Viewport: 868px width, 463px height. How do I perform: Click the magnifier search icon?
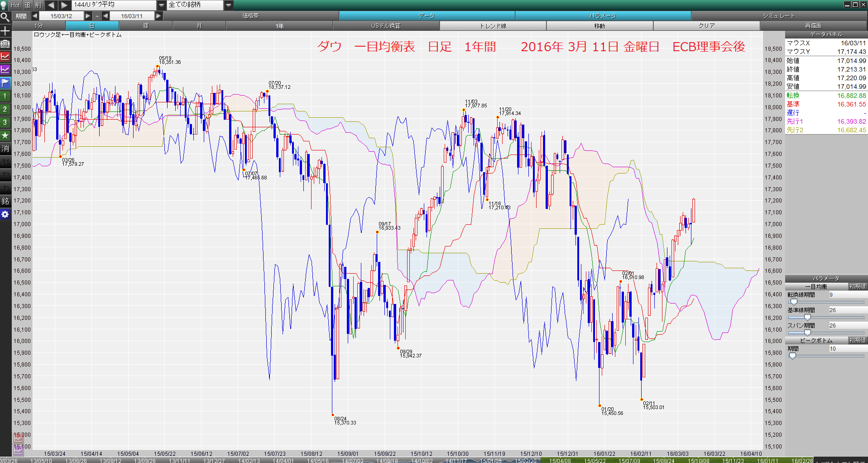pos(5,18)
